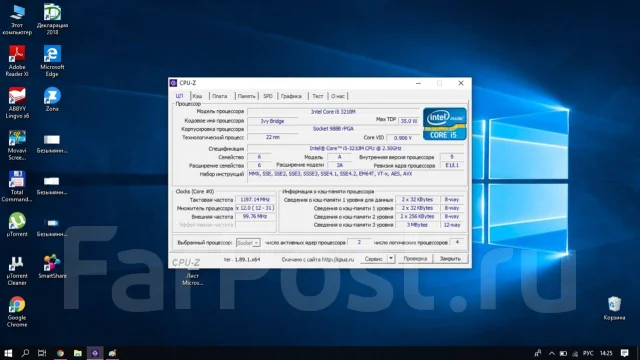Click the 99.76 MHz bus speed value
This screenshot has height=360, width=640.
(255, 216)
